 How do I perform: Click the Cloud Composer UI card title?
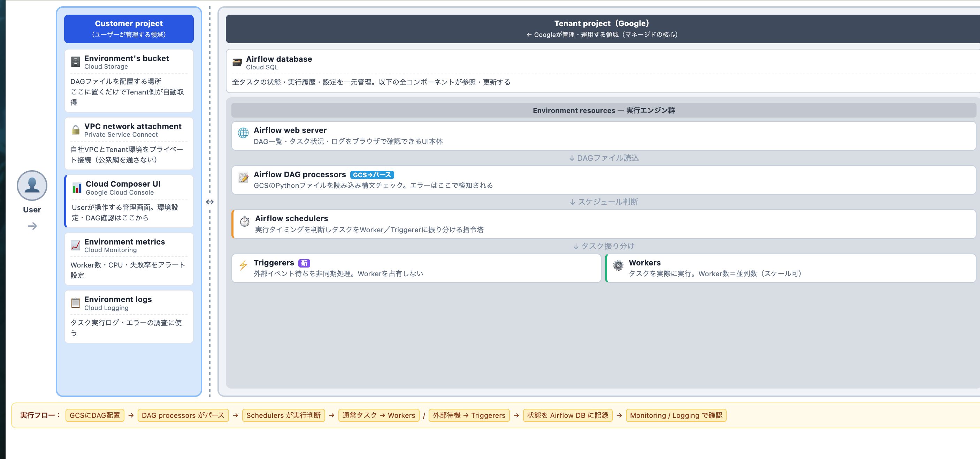point(123,184)
